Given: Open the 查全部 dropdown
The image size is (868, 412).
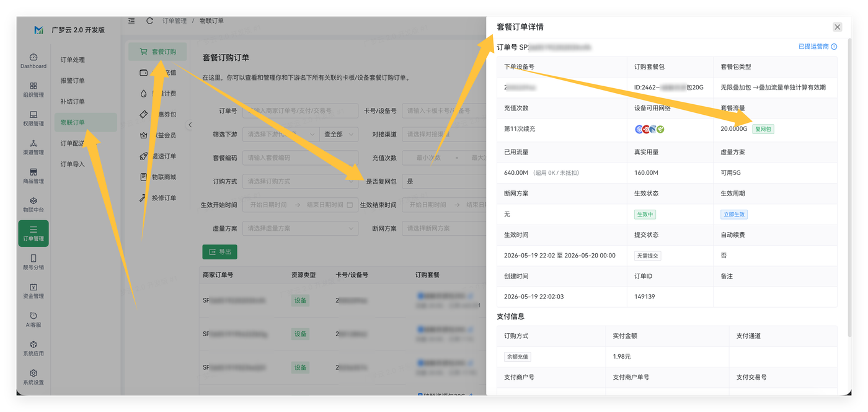Looking at the screenshot, I should pyautogui.click(x=339, y=134).
